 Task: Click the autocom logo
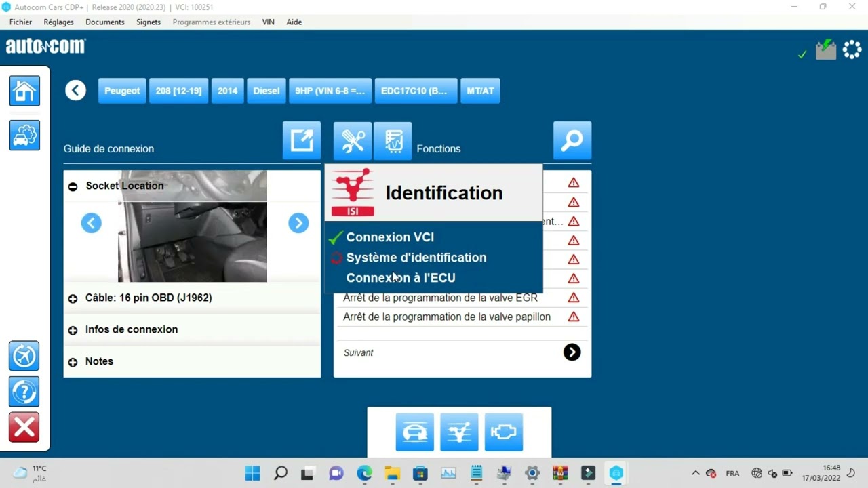point(45,46)
